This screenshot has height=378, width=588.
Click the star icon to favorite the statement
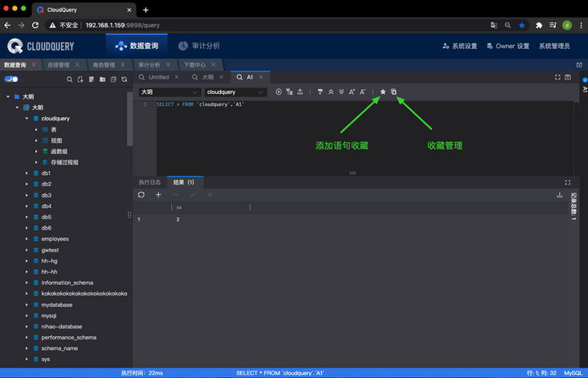(383, 92)
